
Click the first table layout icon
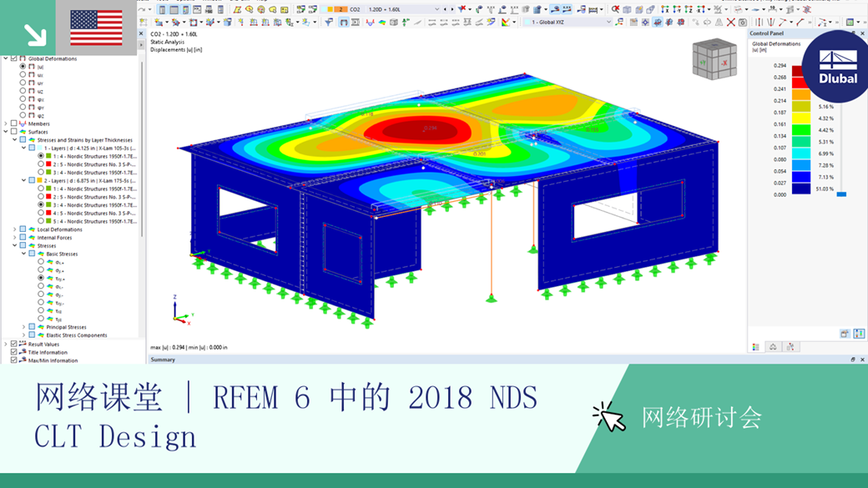(x=162, y=9)
